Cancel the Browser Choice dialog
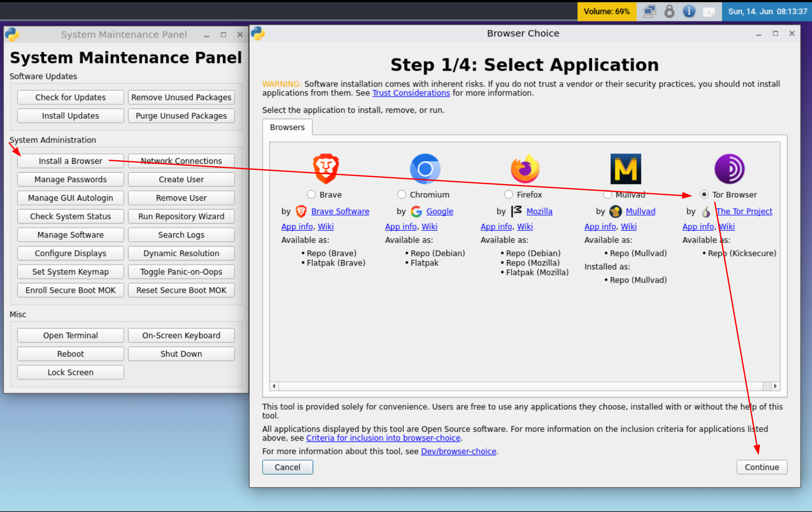812x512 pixels. 288,467
